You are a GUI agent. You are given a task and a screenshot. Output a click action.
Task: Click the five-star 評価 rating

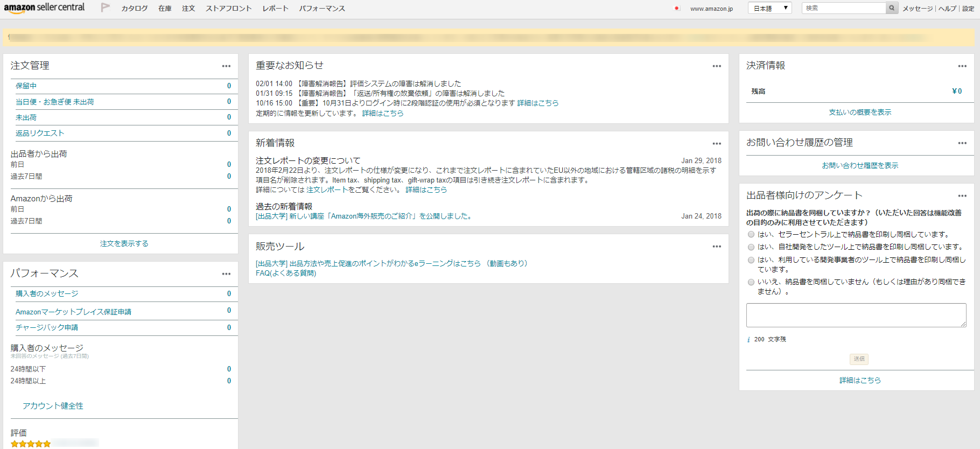click(x=31, y=444)
